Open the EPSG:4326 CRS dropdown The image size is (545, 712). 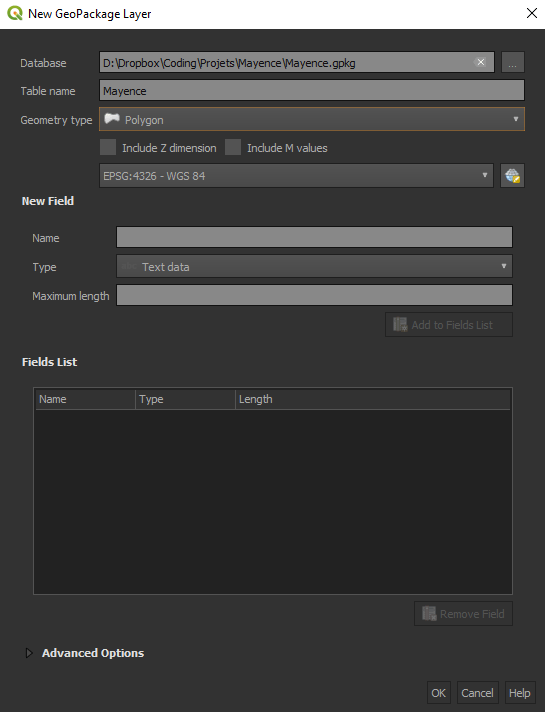pyautogui.click(x=296, y=176)
